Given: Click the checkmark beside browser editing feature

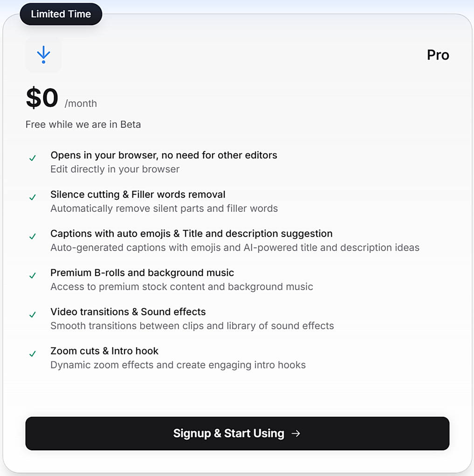Looking at the screenshot, I should (x=32, y=158).
